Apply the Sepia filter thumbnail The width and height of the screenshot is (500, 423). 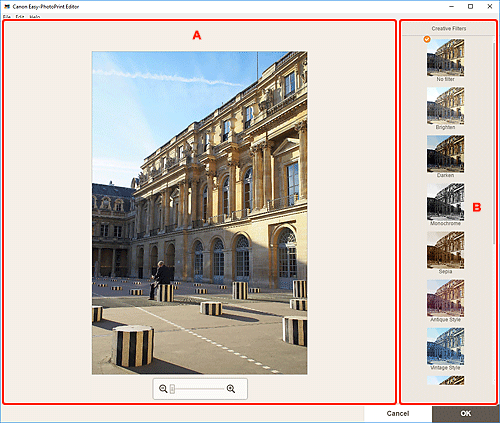click(445, 250)
